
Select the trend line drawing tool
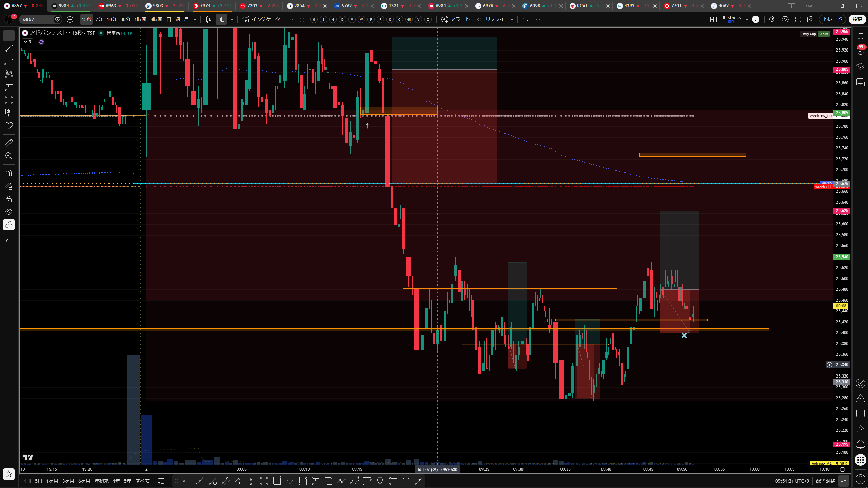9,48
